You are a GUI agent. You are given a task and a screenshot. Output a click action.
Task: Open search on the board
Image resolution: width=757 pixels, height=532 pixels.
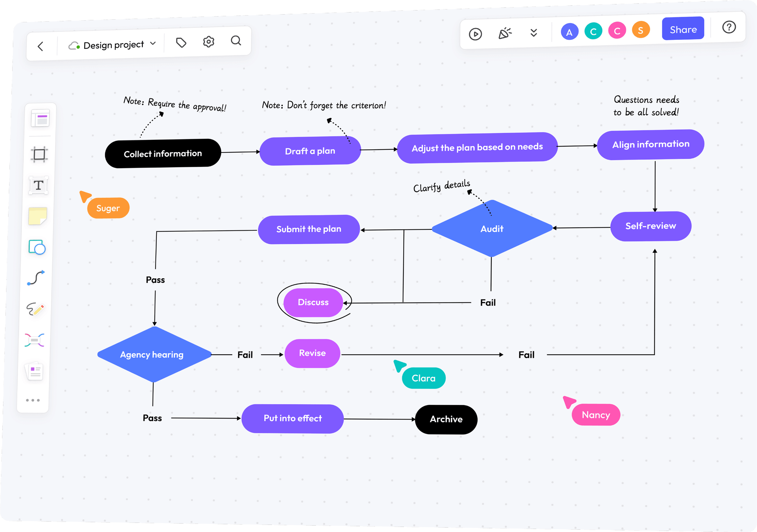236,41
